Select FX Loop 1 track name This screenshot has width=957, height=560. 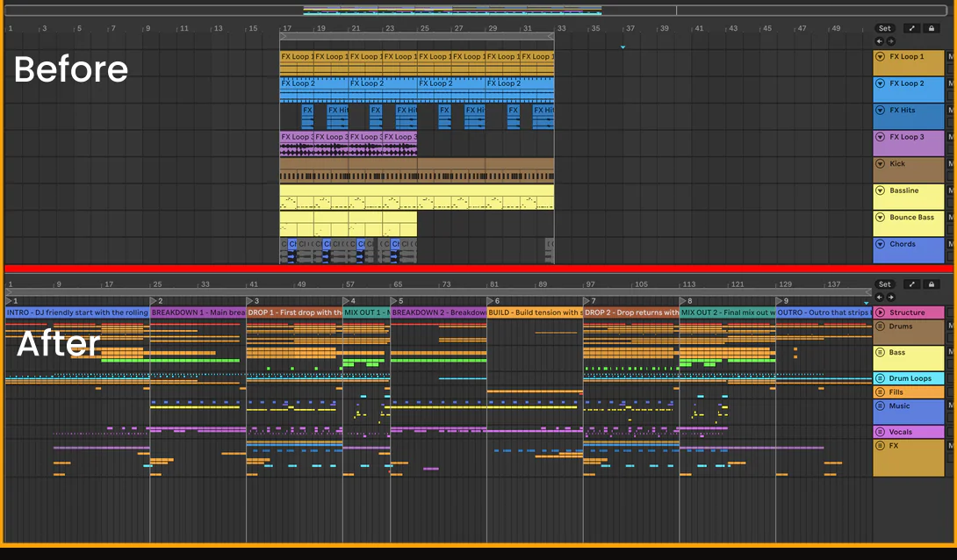pyautogui.click(x=906, y=57)
